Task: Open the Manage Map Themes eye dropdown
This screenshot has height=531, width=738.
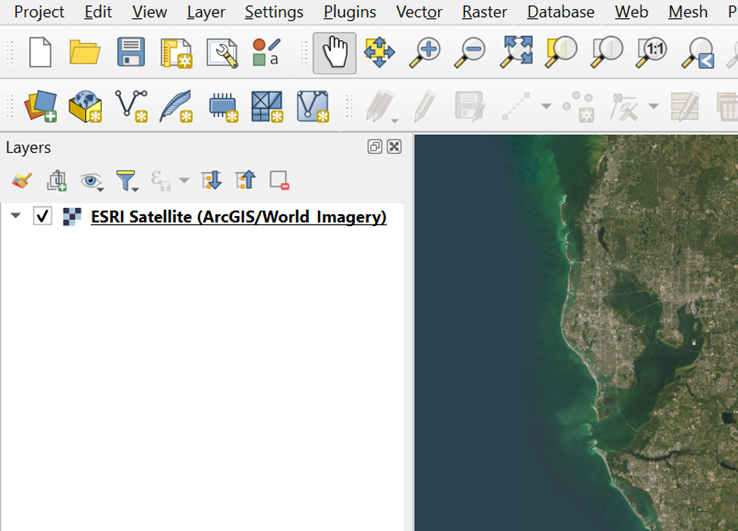Action: click(92, 181)
